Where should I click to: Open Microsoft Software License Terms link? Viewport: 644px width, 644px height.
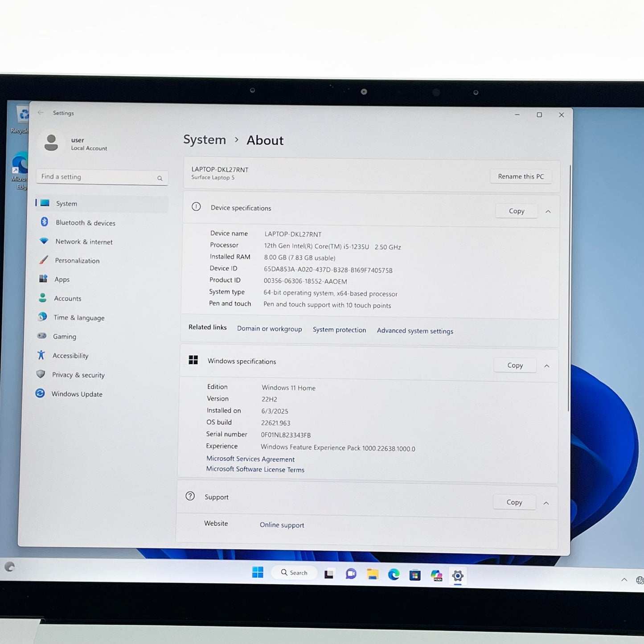click(x=255, y=470)
